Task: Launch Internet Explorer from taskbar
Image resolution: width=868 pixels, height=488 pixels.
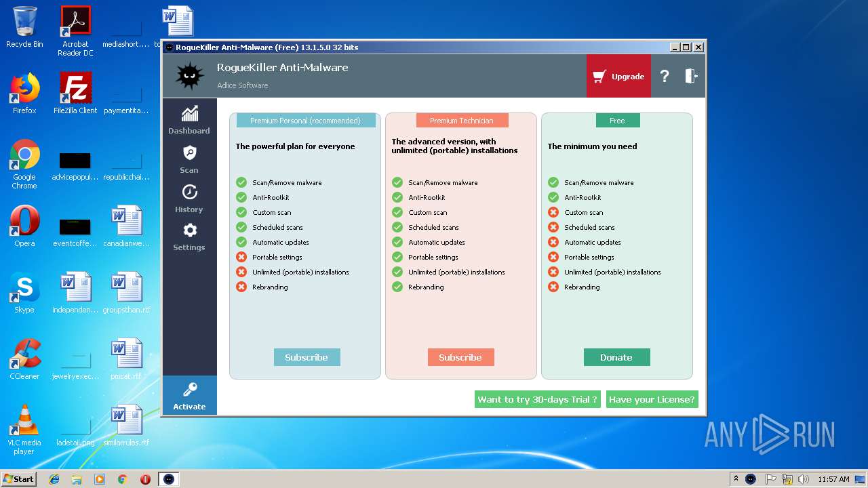Action: pos(54,479)
